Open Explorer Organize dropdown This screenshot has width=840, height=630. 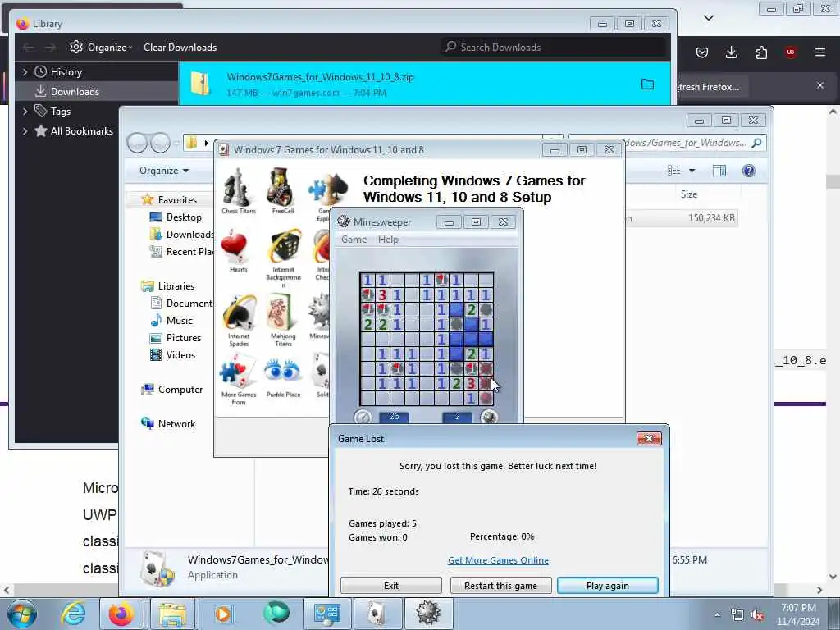[164, 171]
